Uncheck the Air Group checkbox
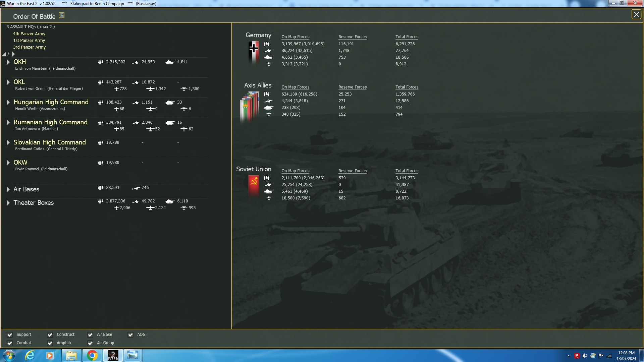This screenshot has height=362, width=644. point(90,343)
